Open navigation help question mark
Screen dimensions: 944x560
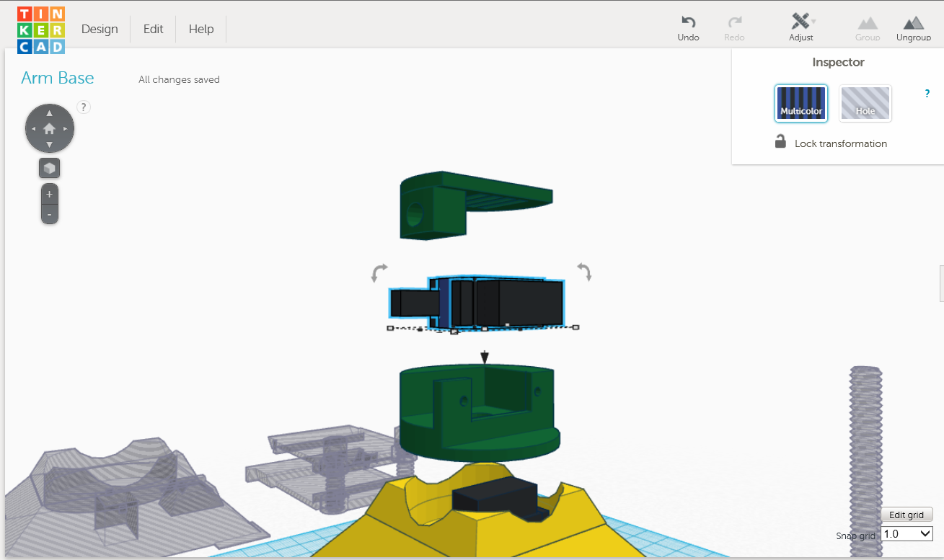pos(84,107)
